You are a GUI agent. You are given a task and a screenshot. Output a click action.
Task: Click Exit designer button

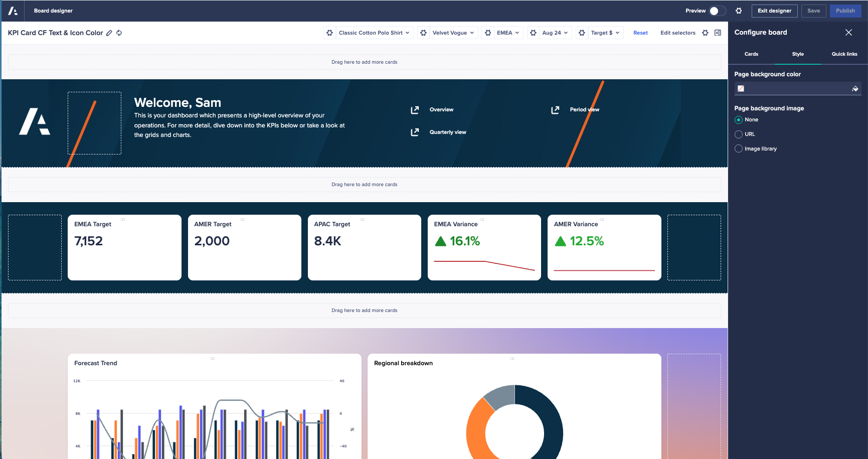pos(774,11)
